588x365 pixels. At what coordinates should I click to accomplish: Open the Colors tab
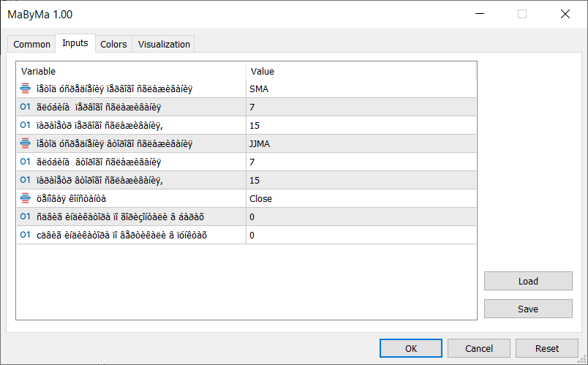[113, 45]
